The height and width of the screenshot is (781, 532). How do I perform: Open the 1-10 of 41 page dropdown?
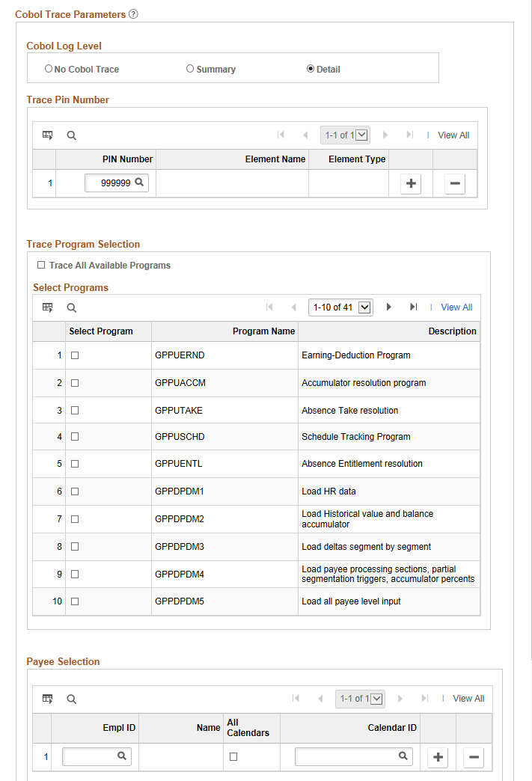(364, 307)
